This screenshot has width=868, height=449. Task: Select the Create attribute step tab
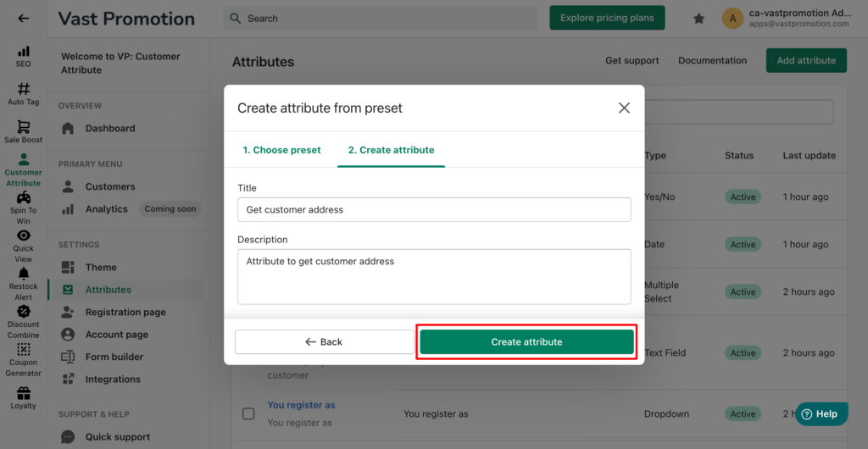click(x=392, y=150)
